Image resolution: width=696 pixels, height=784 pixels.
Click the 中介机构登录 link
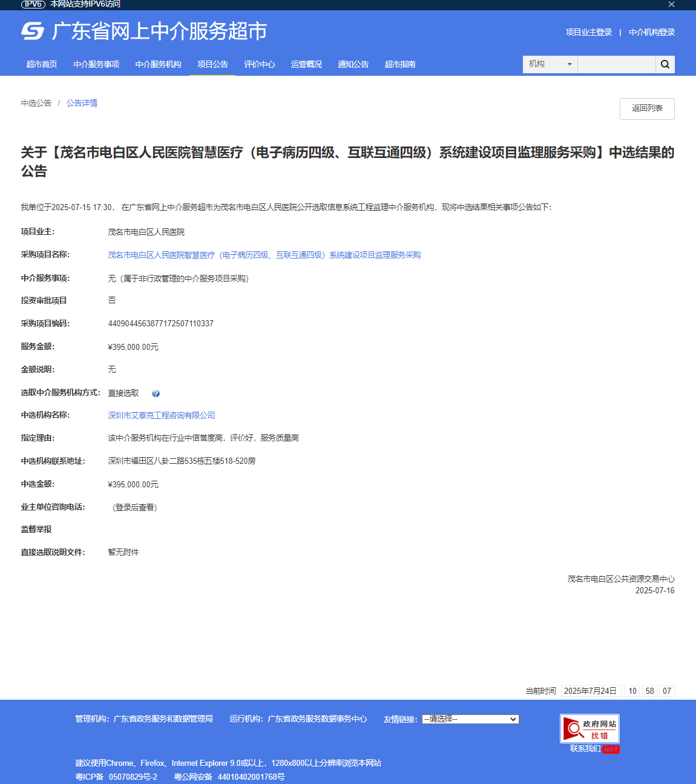(652, 33)
